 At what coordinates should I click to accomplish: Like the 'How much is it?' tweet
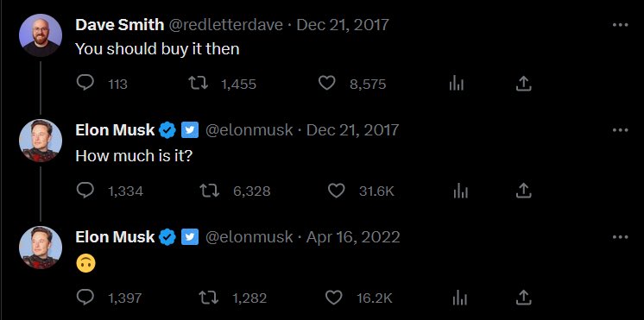(x=337, y=191)
